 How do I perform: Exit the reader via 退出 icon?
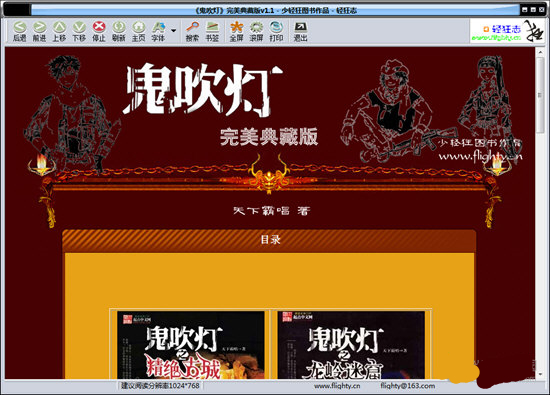pyautogui.click(x=300, y=31)
